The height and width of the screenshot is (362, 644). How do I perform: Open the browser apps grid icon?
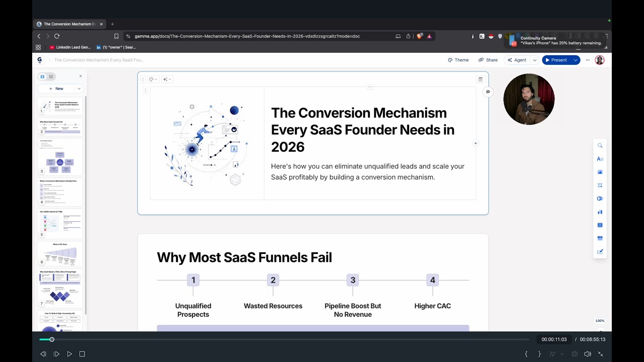38,47
